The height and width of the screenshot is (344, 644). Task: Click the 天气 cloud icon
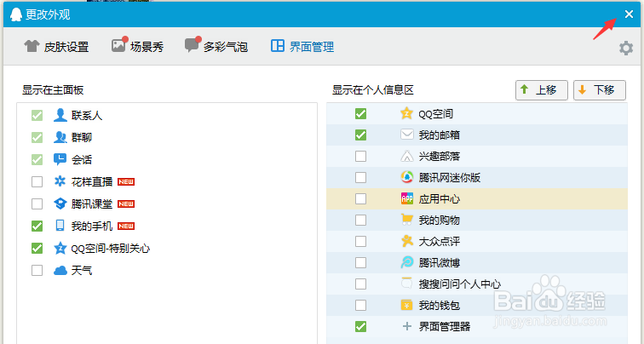pyautogui.click(x=60, y=270)
